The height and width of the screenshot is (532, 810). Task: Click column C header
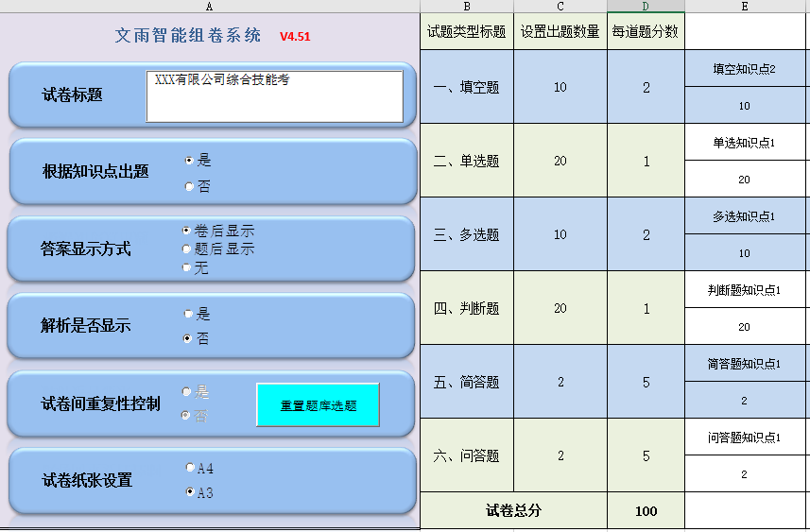(x=560, y=7)
